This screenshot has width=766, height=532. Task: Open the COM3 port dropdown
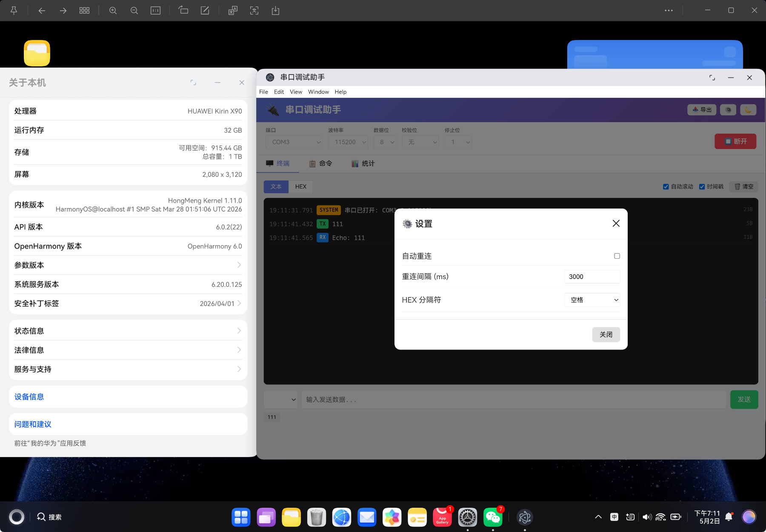pyautogui.click(x=294, y=142)
